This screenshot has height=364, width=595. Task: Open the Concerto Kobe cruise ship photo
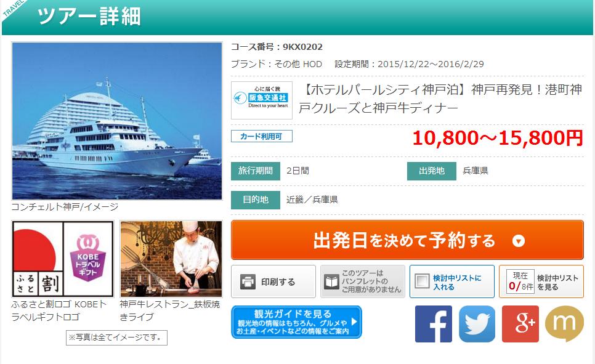coord(117,121)
